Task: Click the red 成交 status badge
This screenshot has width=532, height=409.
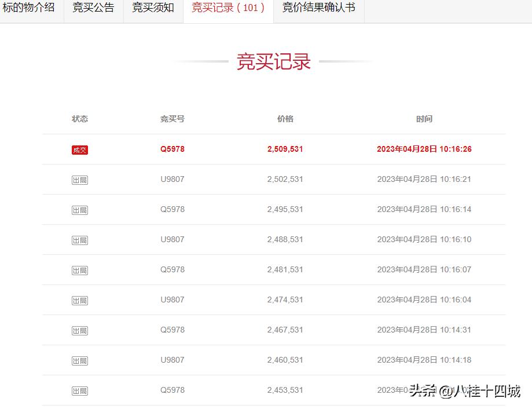Action: pyautogui.click(x=80, y=149)
